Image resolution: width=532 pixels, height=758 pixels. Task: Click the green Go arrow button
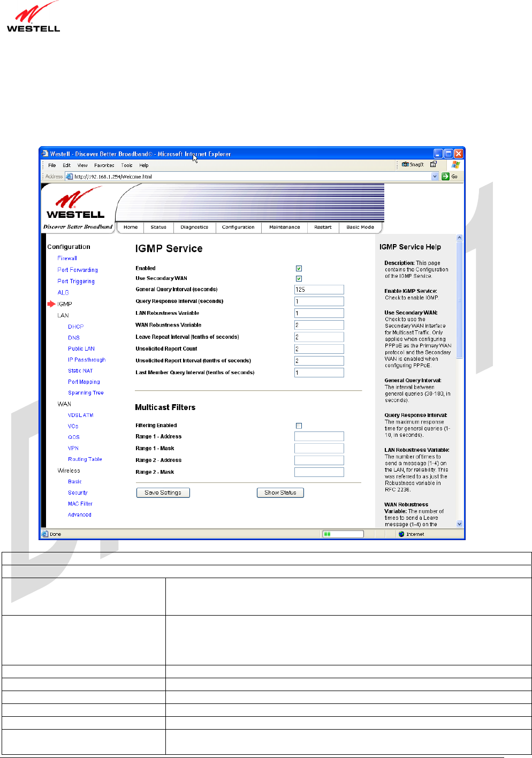point(445,176)
